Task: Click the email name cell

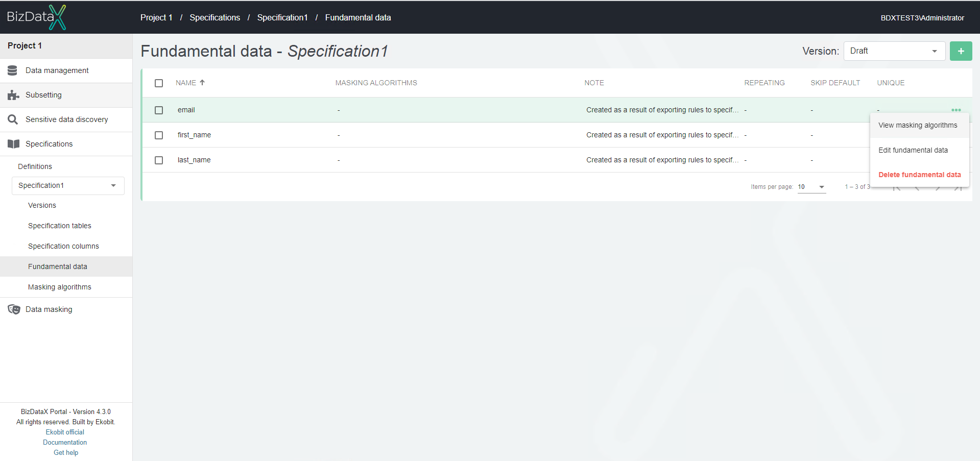Action: pyautogui.click(x=186, y=110)
